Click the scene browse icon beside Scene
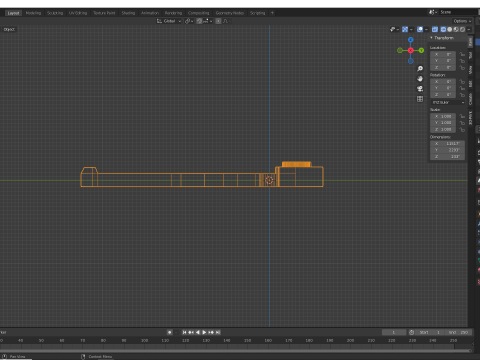The height and width of the screenshot is (360, 480). [433, 12]
